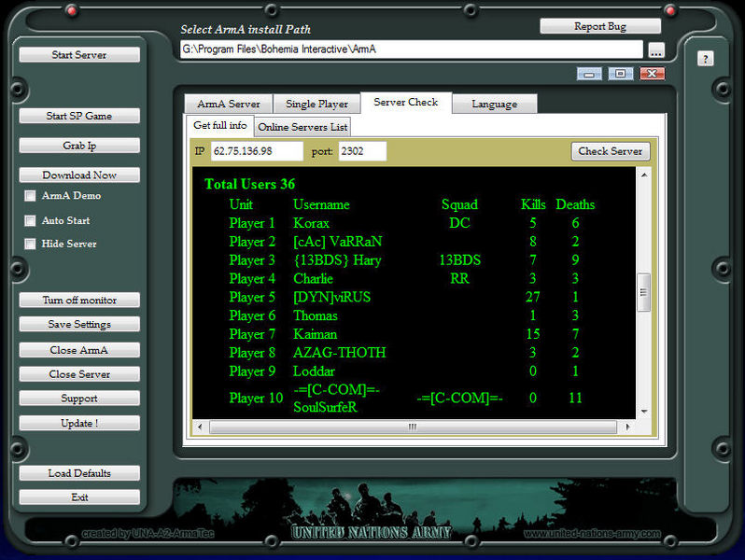The image size is (745, 560).
Task: Click the IP address input field
Action: click(x=256, y=151)
